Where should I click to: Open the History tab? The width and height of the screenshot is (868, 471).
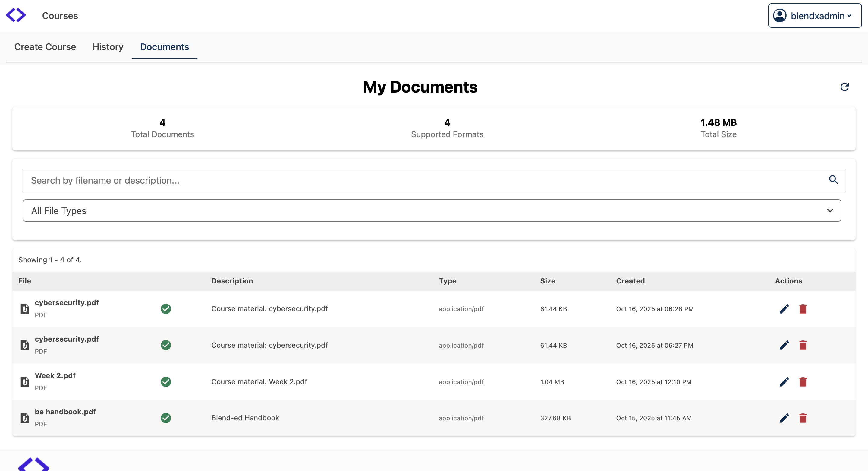tap(108, 47)
